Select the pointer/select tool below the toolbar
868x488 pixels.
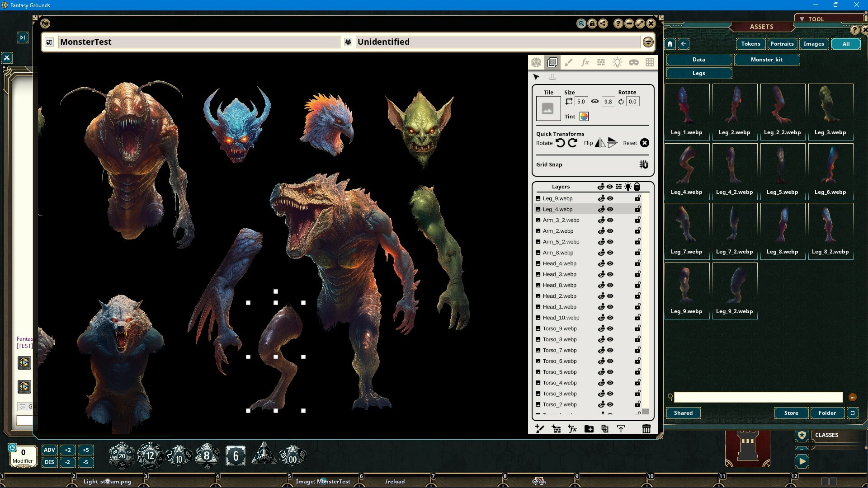[536, 77]
